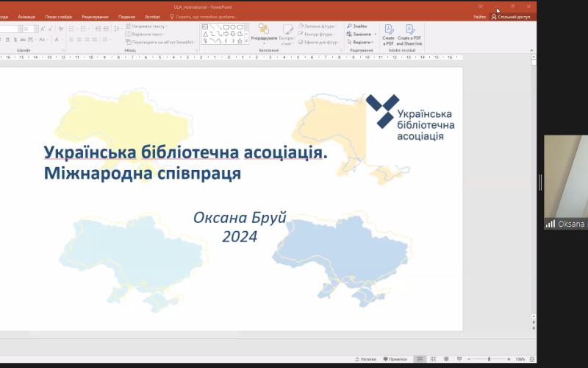The width and height of the screenshot is (588, 368).
Task: Click Create a PDF and Share link
Action: point(409,35)
